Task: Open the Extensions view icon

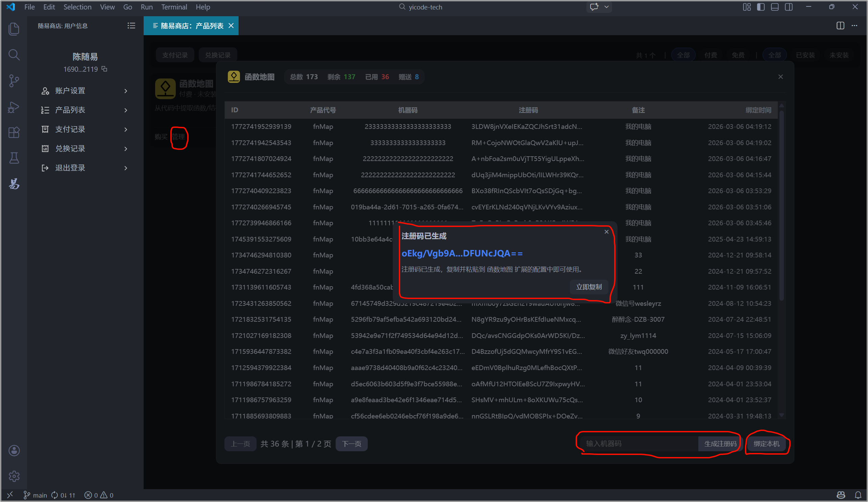Action: [x=14, y=132]
